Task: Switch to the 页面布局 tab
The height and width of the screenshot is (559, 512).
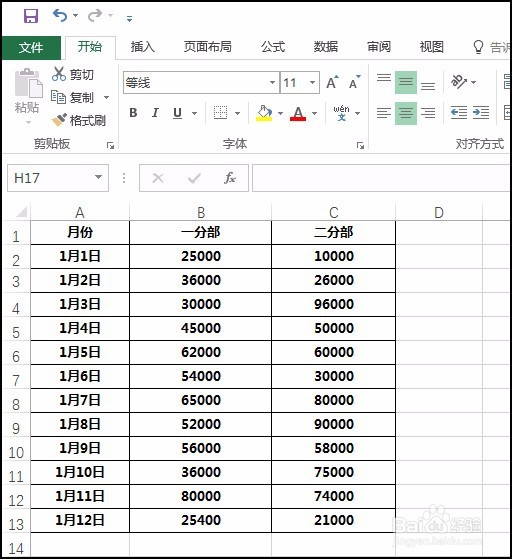Action: click(x=208, y=47)
